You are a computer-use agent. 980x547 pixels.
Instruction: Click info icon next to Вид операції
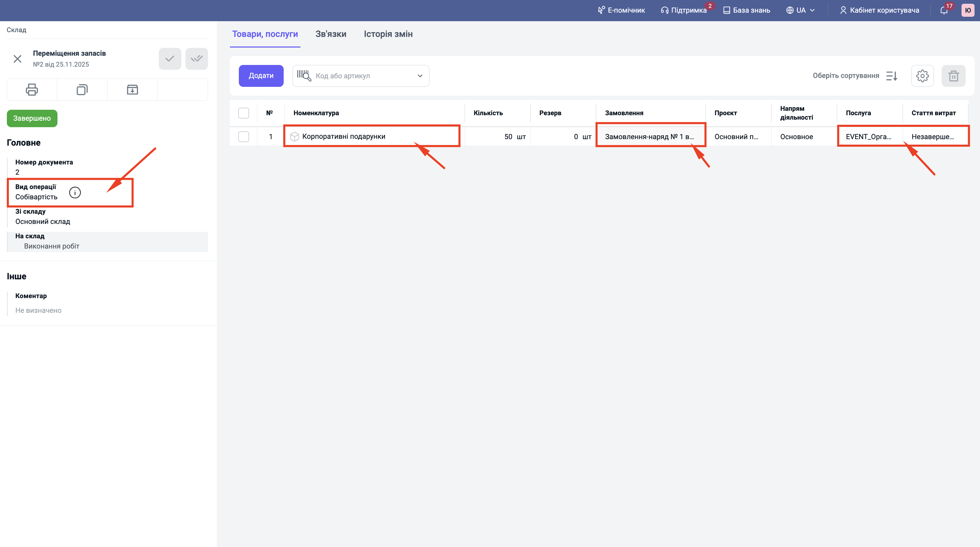point(75,193)
